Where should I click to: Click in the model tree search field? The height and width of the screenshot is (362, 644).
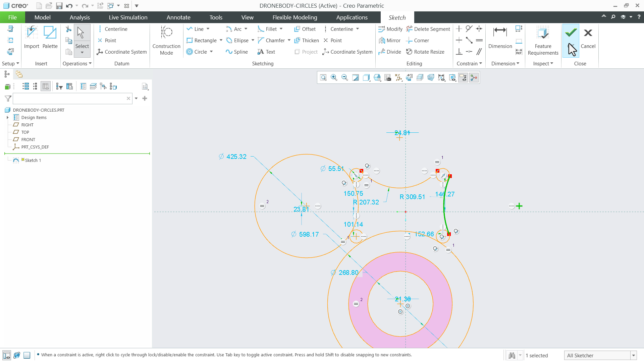coord(72,99)
